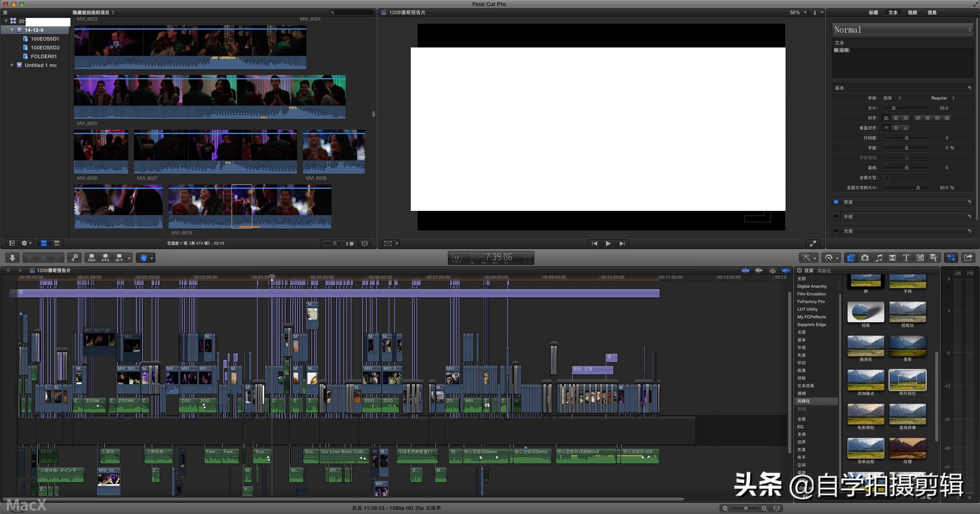Switch to the 视频 inspector tab

click(x=912, y=13)
